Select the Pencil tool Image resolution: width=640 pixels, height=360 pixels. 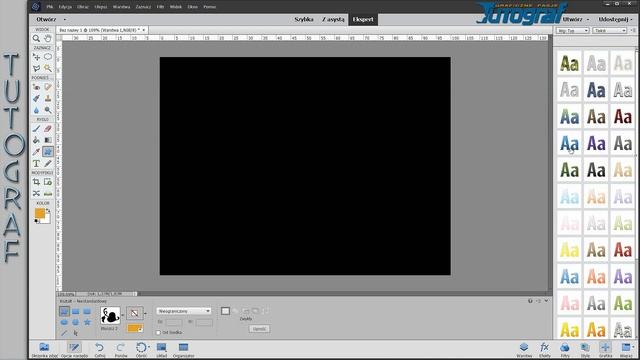(x=48, y=163)
